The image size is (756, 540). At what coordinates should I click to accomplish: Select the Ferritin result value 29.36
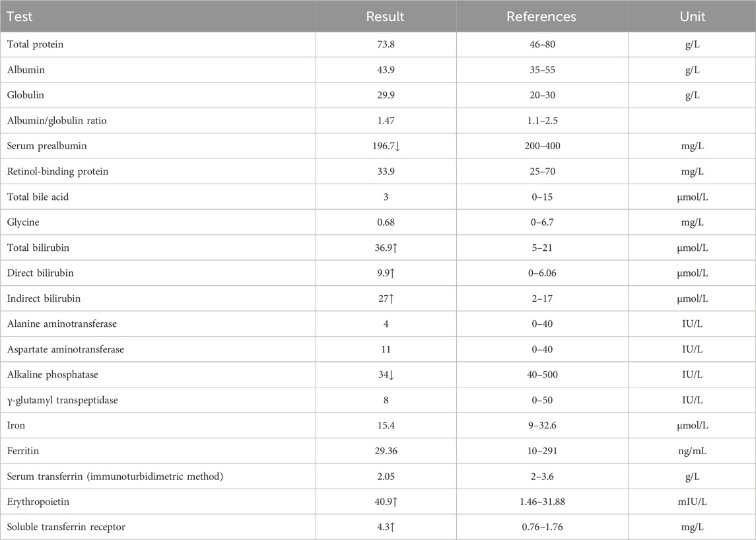(x=385, y=451)
